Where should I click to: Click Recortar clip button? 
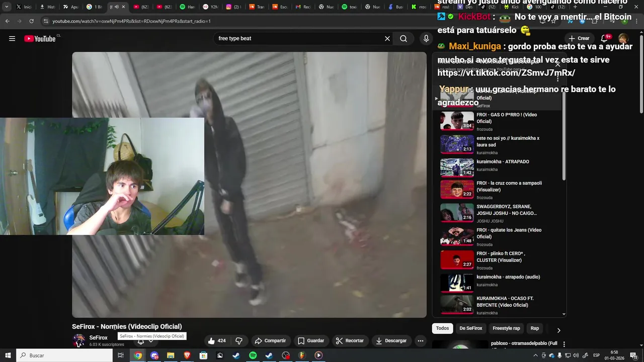pyautogui.click(x=350, y=341)
